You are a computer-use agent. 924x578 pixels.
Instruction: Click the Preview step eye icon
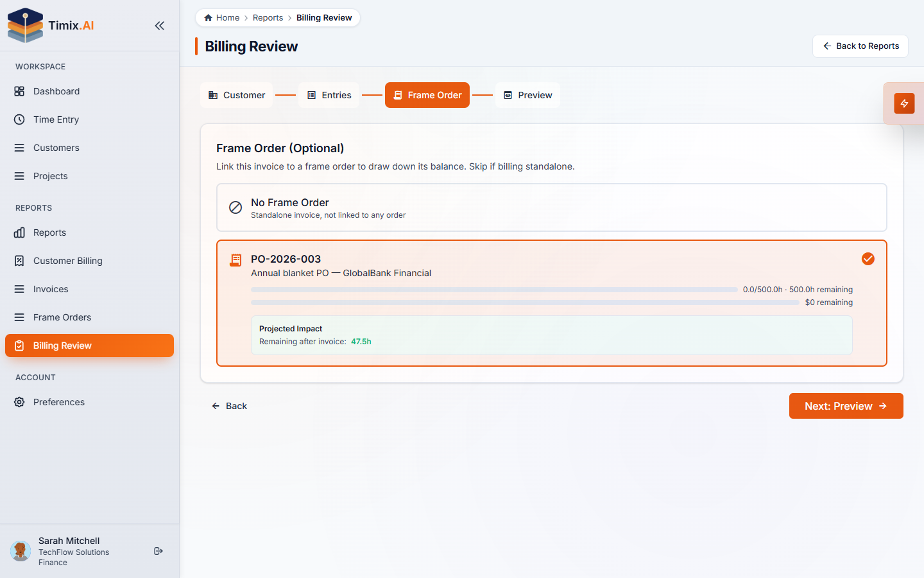click(508, 95)
